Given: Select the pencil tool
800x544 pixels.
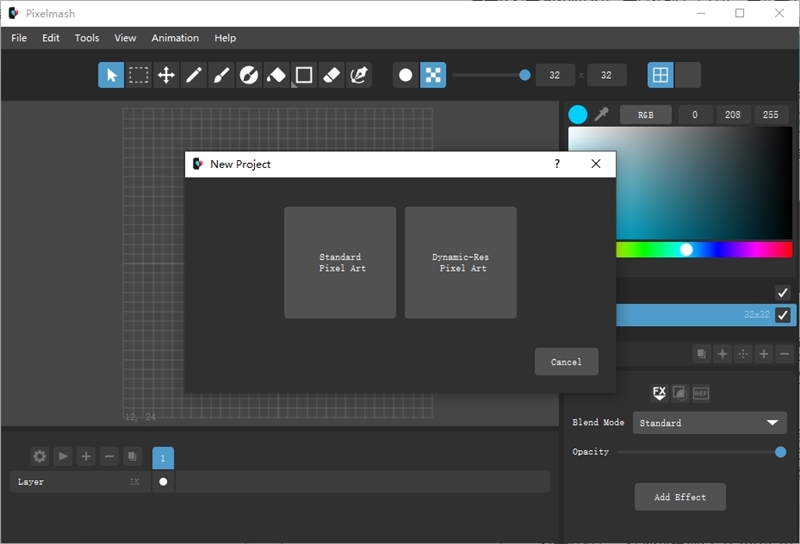Looking at the screenshot, I should point(193,75).
